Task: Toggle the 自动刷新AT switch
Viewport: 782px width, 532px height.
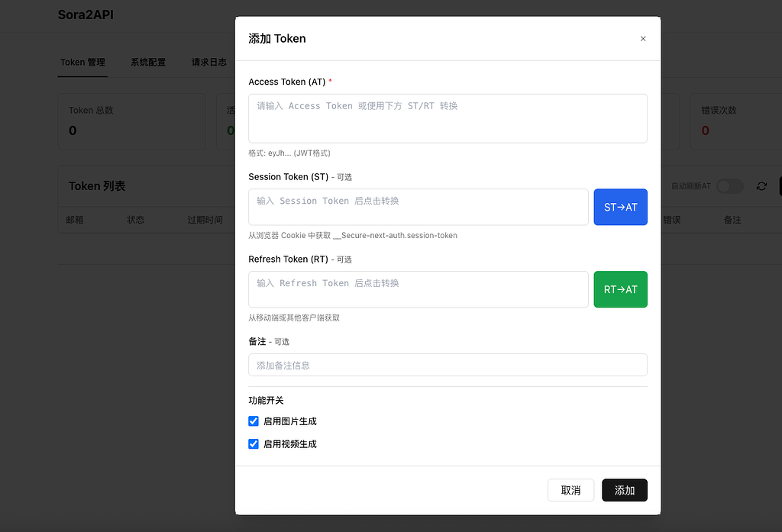Action: [x=729, y=186]
